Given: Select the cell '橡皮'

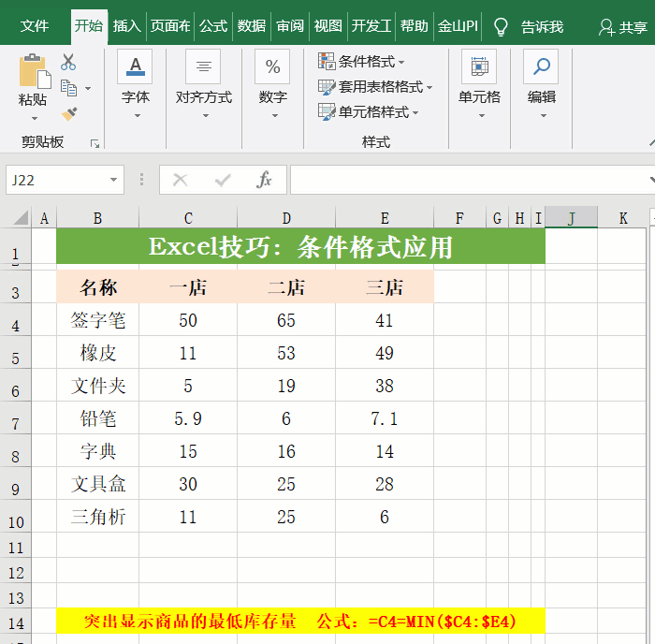Looking at the screenshot, I should point(97,352).
